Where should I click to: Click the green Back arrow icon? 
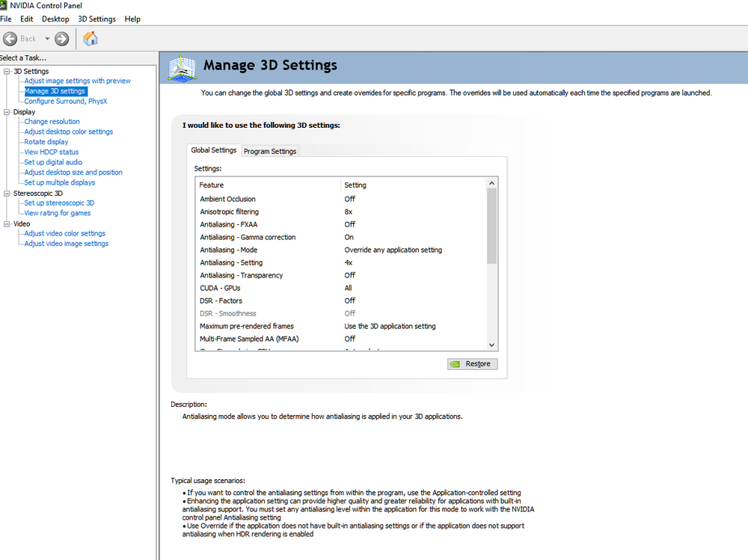[10, 39]
